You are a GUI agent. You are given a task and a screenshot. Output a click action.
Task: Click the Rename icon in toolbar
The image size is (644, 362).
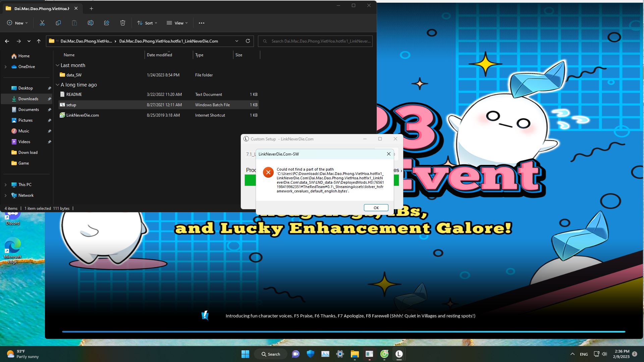click(91, 23)
